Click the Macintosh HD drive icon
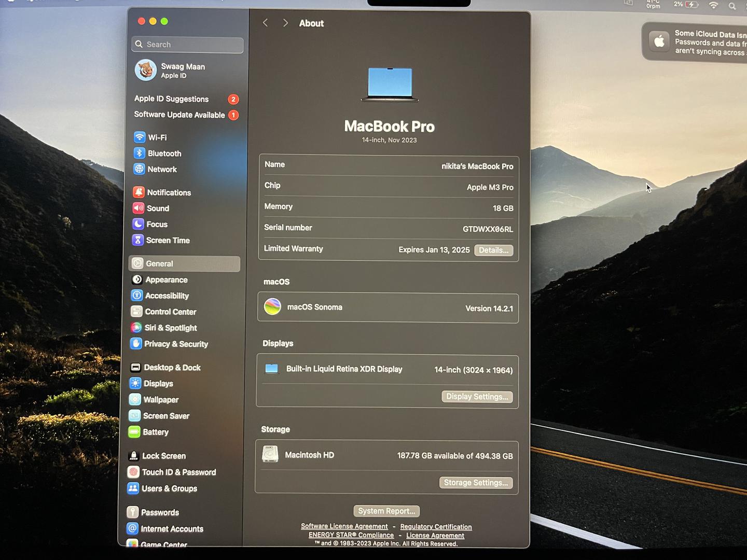The image size is (747, 560). click(270, 454)
